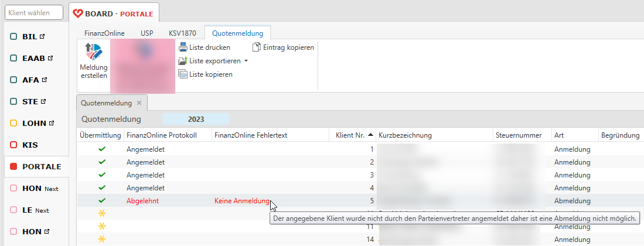Click the Liste kopieren icon
The height and width of the screenshot is (246, 644).
(x=183, y=74)
